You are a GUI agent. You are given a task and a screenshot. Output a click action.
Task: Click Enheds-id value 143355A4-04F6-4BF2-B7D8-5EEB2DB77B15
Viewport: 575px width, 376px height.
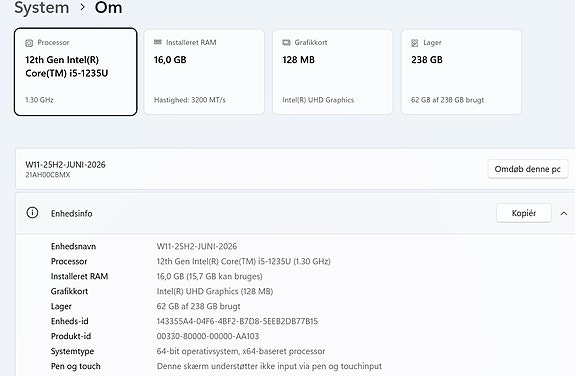tap(237, 321)
